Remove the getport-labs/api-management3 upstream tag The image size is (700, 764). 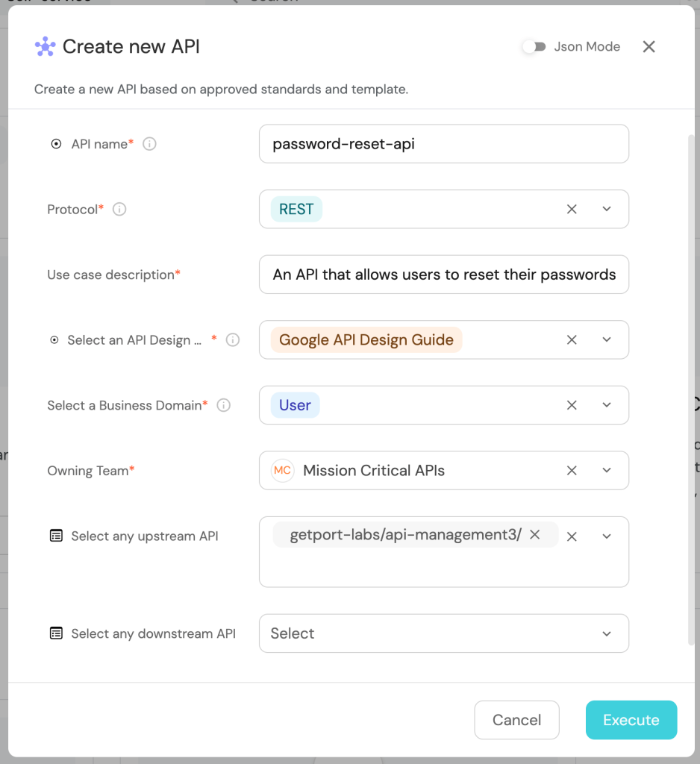(x=534, y=535)
